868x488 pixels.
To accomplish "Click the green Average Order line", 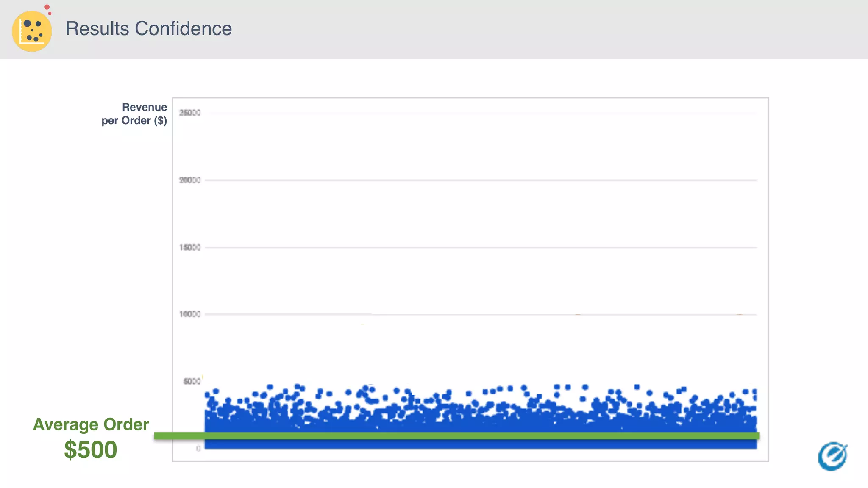I will click(x=457, y=435).
